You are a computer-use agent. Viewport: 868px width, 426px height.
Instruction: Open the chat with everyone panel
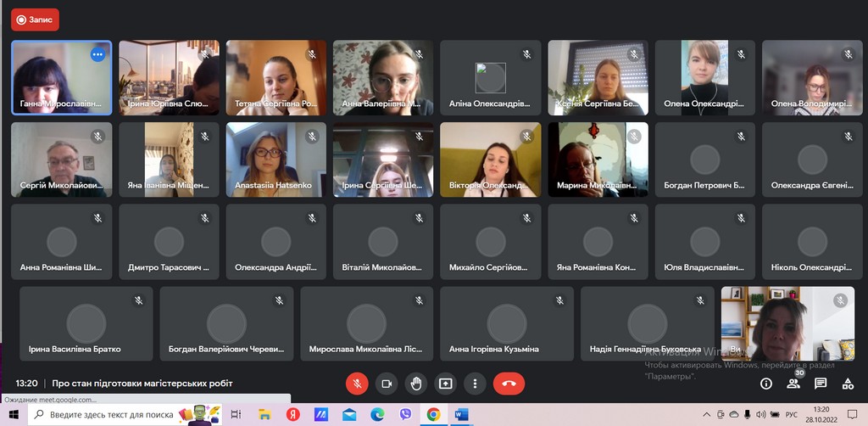[x=821, y=384]
